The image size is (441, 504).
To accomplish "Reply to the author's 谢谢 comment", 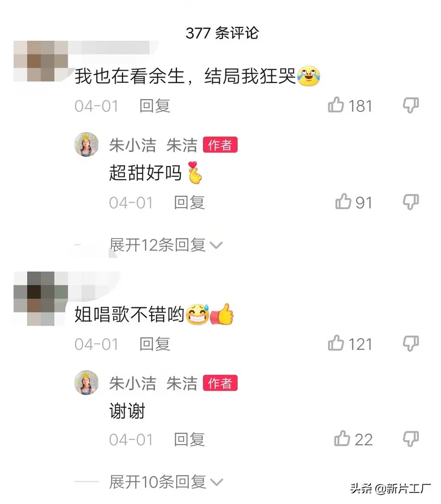I will [190, 440].
